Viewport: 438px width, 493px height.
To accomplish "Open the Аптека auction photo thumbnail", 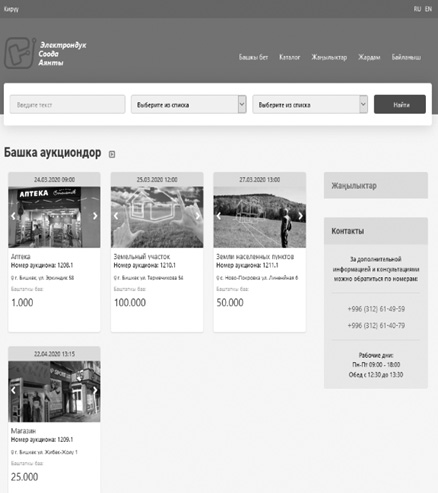I will click(54, 217).
